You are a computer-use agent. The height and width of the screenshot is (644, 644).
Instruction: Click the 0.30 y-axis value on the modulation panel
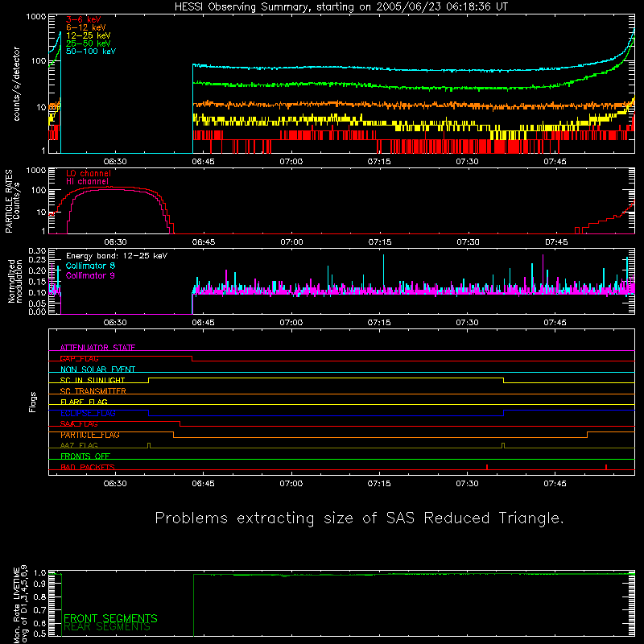coord(37,251)
